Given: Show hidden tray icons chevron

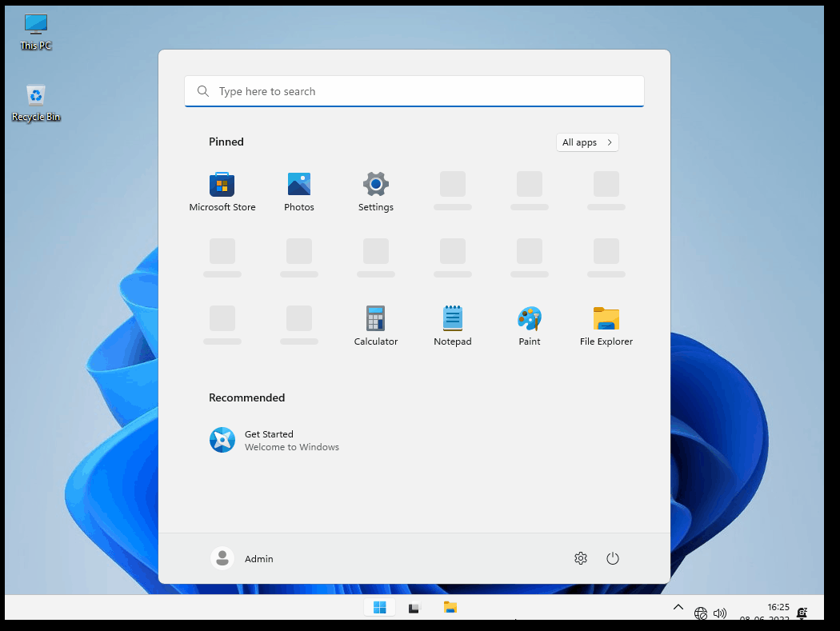Looking at the screenshot, I should (678, 607).
